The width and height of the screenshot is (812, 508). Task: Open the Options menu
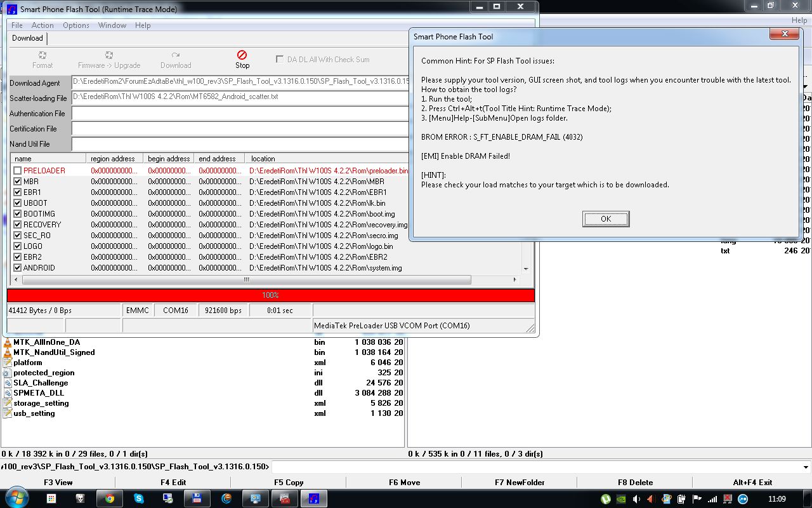coord(76,25)
